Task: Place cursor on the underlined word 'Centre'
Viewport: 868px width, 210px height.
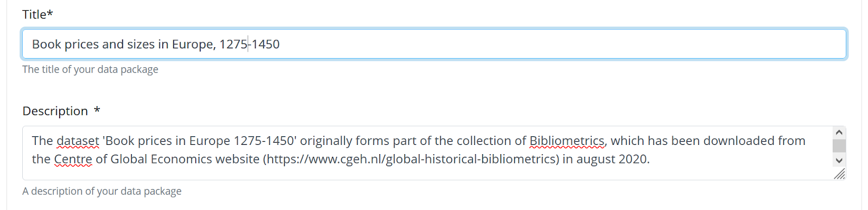Action: click(73, 160)
